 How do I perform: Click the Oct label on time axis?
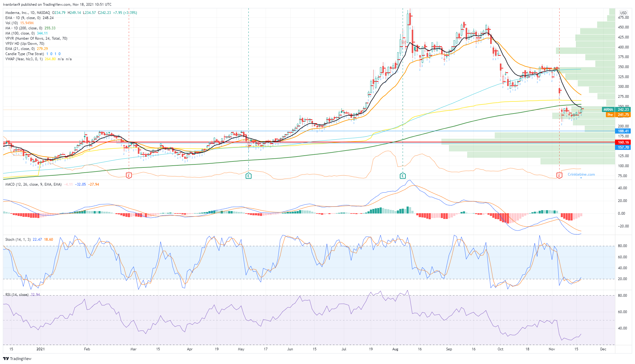(x=500, y=349)
